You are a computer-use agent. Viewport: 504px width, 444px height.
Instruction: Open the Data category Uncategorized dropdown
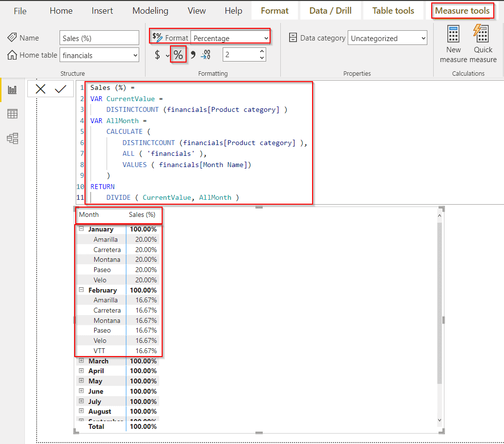tap(387, 38)
